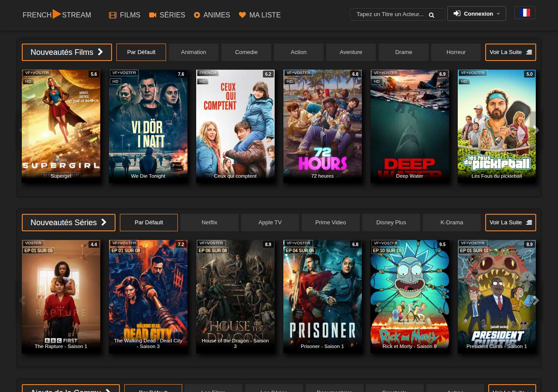Slide the films carousel to the previous items
This screenshot has height=392, width=558.
(x=22, y=130)
